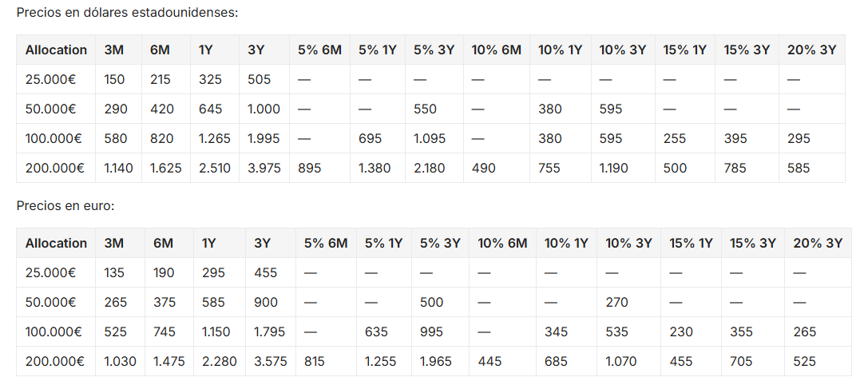
Task: Select the 1.265 price cell
Action: click(x=215, y=138)
